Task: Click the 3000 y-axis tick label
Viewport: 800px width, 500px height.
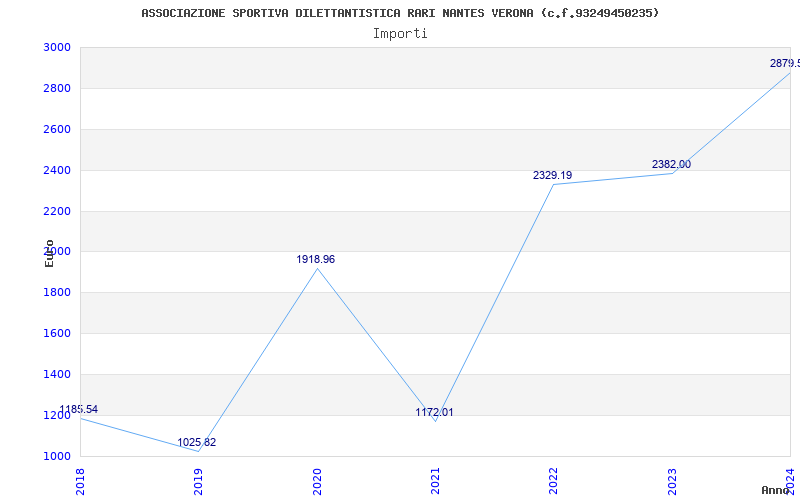Action: [x=57, y=47]
